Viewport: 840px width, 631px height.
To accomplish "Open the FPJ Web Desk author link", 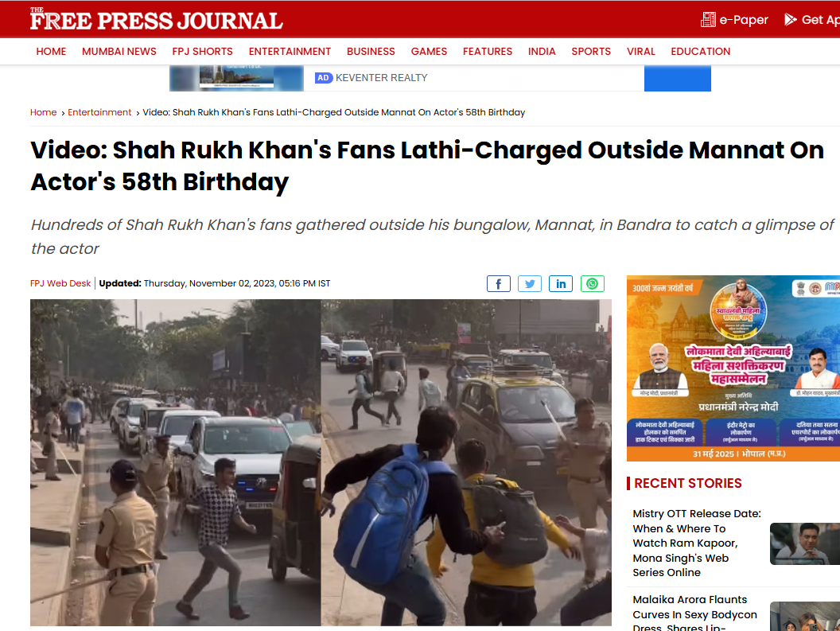I will [x=60, y=283].
